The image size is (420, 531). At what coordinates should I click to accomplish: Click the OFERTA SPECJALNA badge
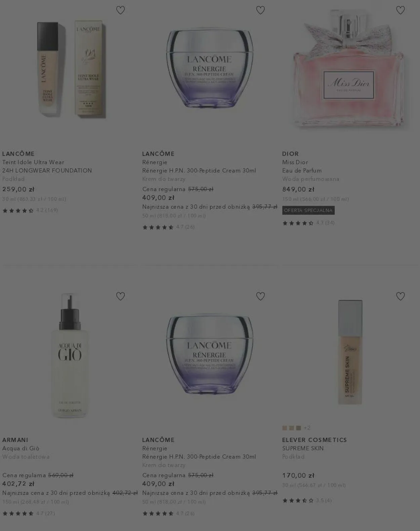click(308, 210)
